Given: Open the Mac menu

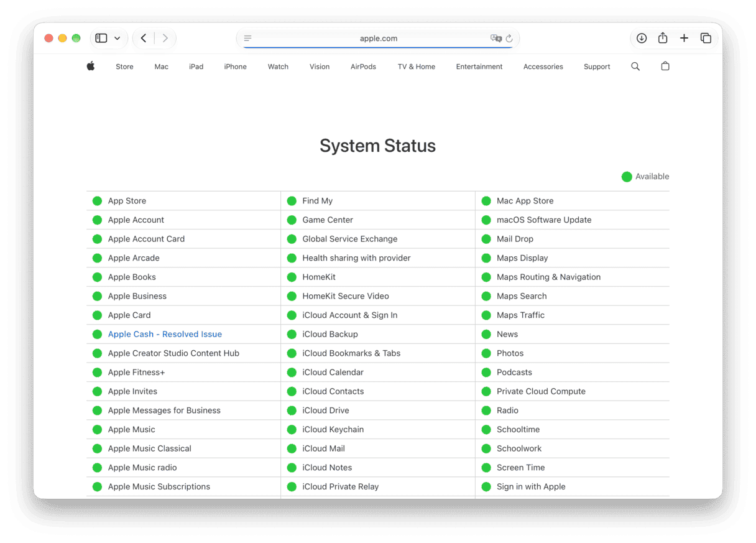Looking at the screenshot, I should [x=162, y=67].
